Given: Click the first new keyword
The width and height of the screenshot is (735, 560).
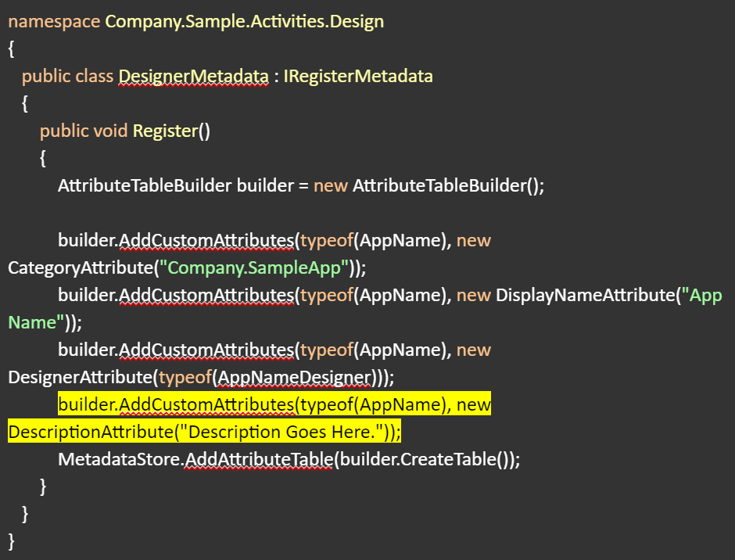Looking at the screenshot, I should 331,185.
